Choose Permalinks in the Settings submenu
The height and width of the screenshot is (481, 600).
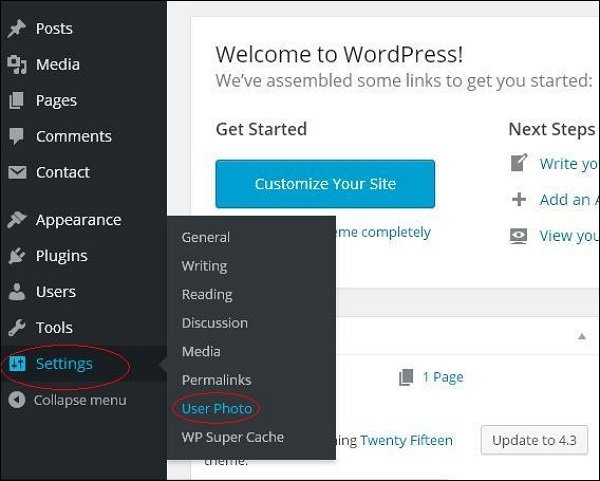[216, 380]
